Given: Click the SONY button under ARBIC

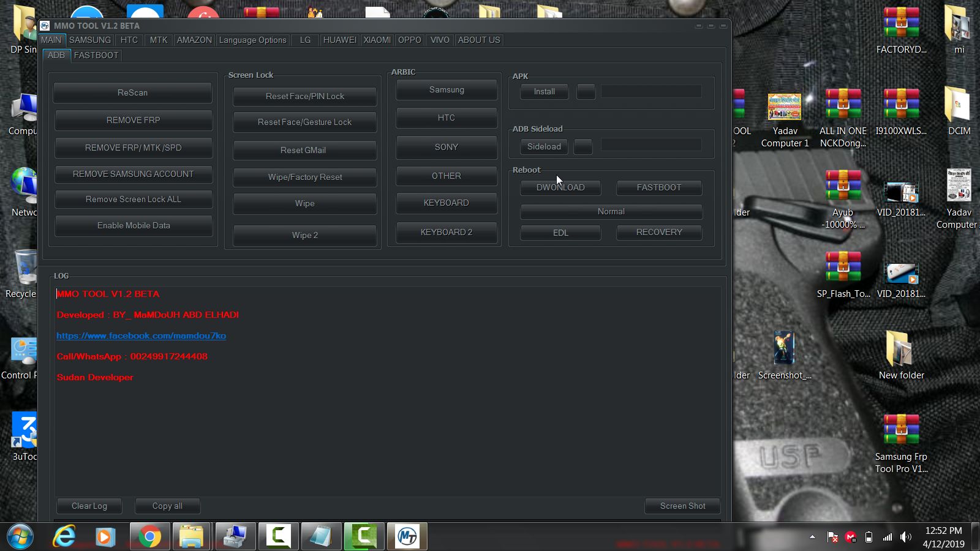Looking at the screenshot, I should 447,148.
